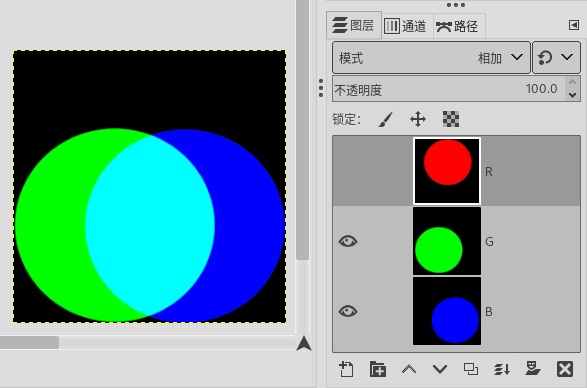Screen dimensions: 587x388
Task: Select the R layer red circle thumbnail
Action: coord(447,171)
